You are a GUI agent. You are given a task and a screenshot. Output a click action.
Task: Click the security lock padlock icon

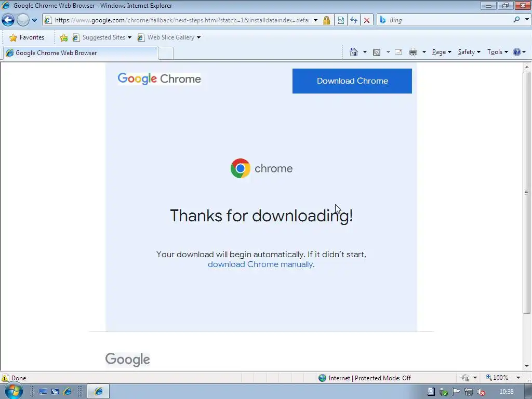[326, 20]
